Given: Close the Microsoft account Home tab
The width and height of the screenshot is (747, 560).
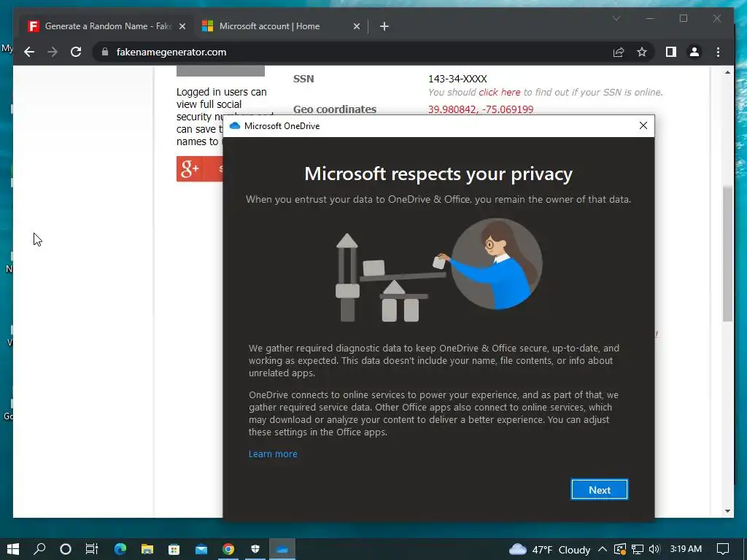Looking at the screenshot, I should point(356,26).
